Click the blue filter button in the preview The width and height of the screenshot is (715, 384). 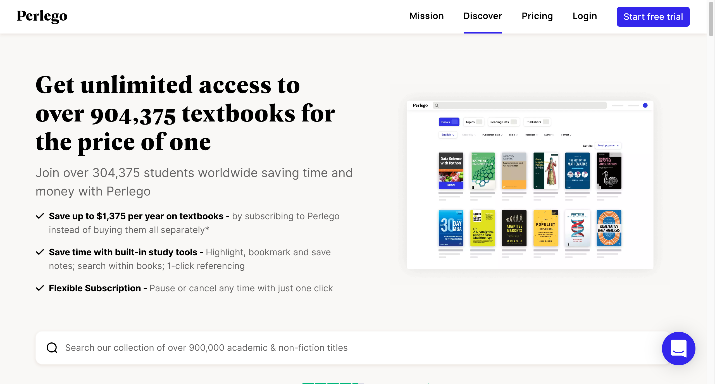tap(449, 122)
